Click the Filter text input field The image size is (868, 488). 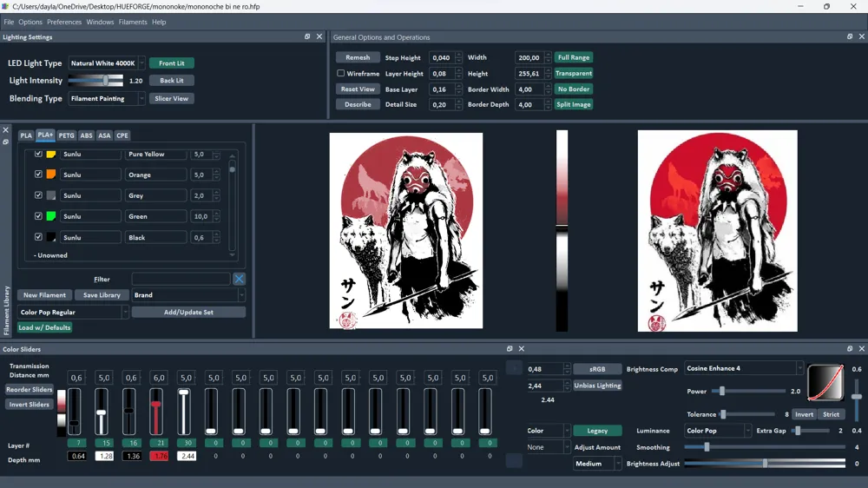click(181, 279)
